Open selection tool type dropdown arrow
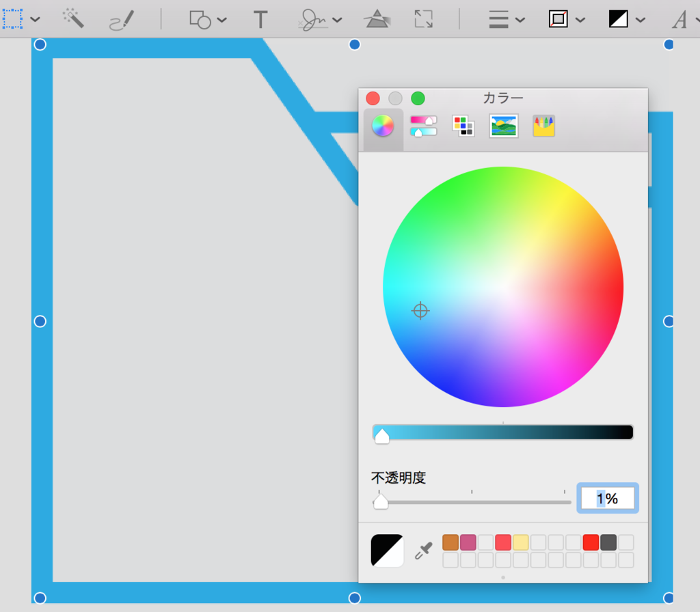 (x=36, y=19)
